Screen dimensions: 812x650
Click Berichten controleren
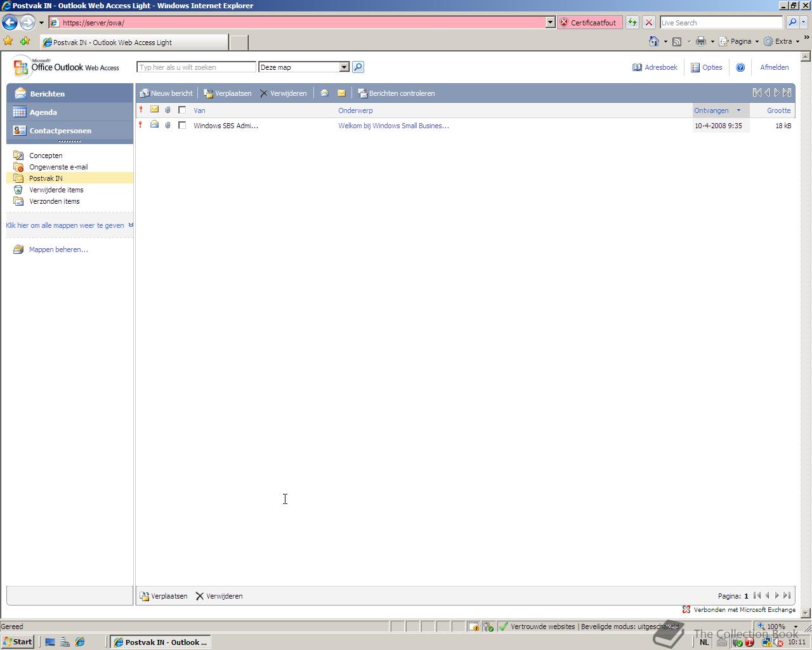pos(396,93)
